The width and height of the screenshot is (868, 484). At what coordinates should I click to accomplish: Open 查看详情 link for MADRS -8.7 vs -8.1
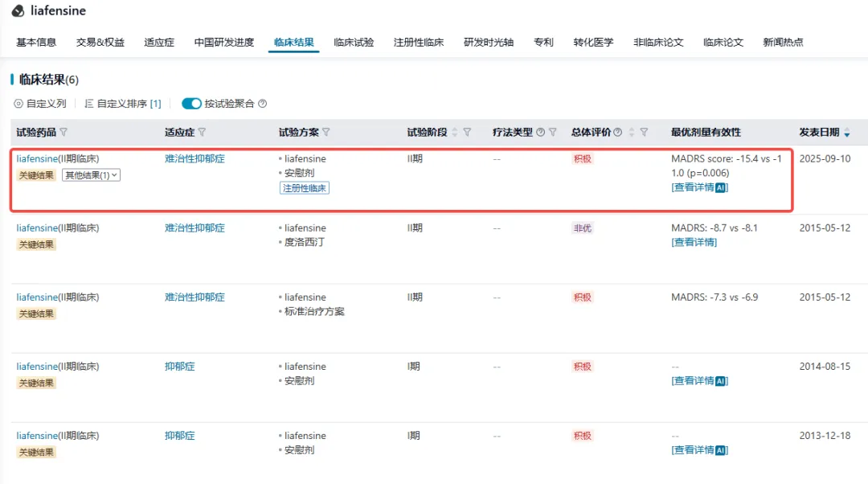point(694,242)
